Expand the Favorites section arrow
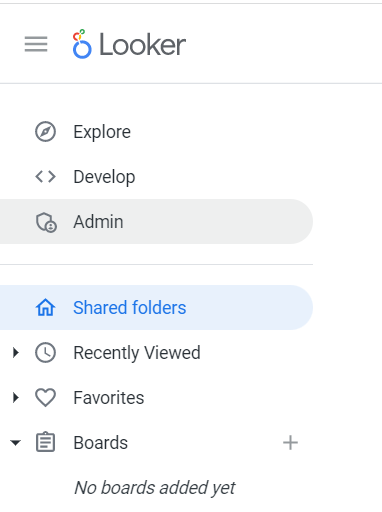 15,397
